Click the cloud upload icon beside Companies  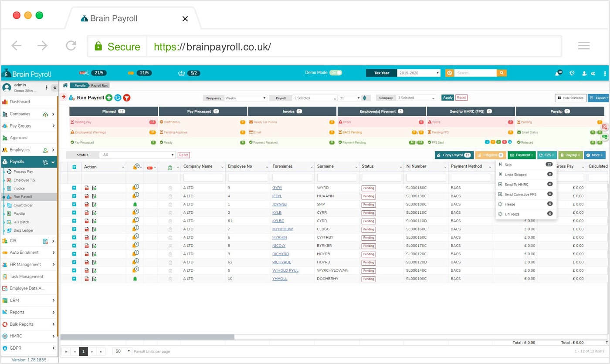click(x=45, y=114)
